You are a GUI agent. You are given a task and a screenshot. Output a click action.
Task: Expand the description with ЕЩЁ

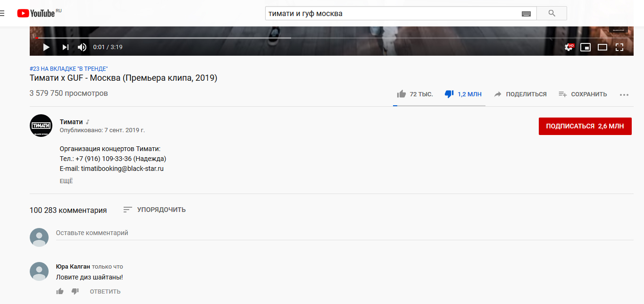pos(67,181)
